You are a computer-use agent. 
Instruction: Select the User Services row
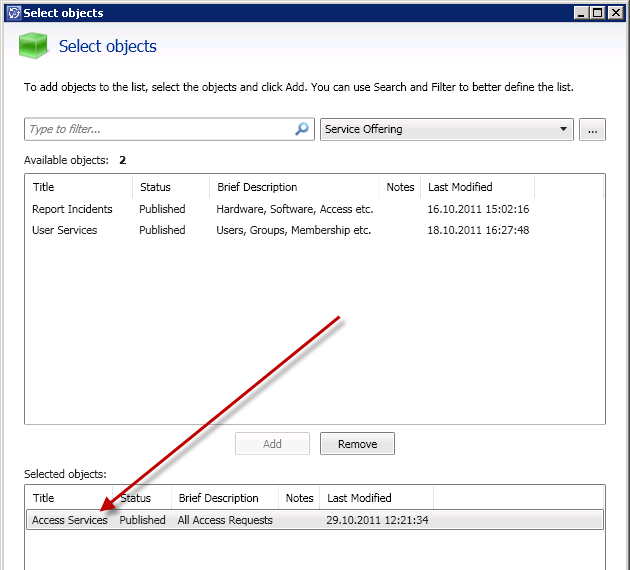click(x=65, y=230)
